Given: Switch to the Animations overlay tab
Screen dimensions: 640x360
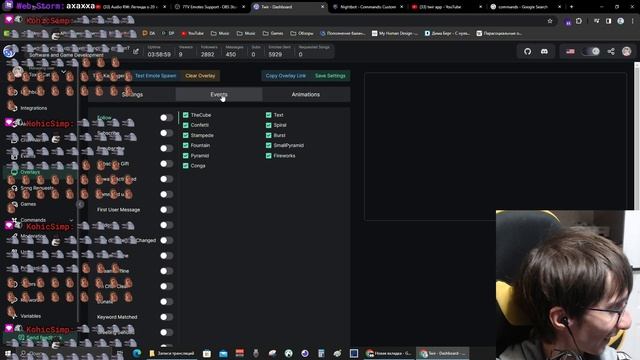Looking at the screenshot, I should tap(306, 94).
